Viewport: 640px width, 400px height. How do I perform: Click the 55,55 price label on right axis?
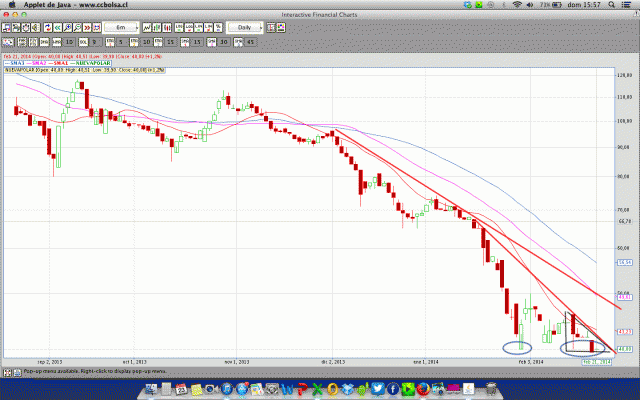coord(624,262)
